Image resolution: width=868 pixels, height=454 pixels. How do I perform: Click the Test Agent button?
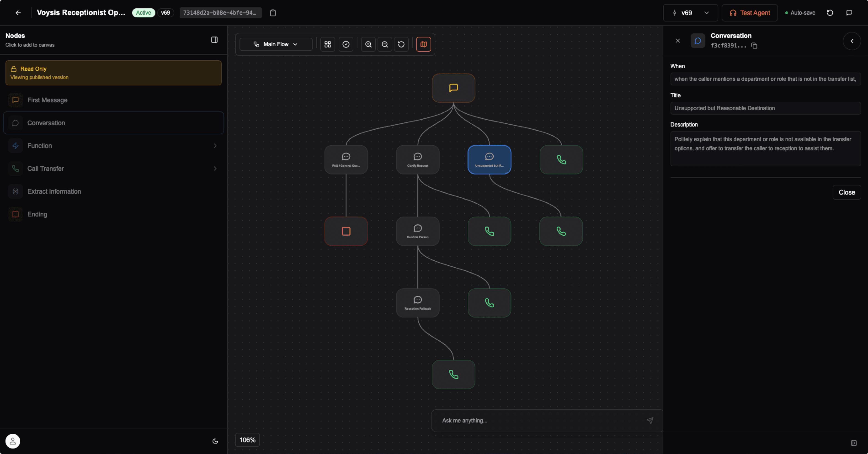click(x=750, y=13)
